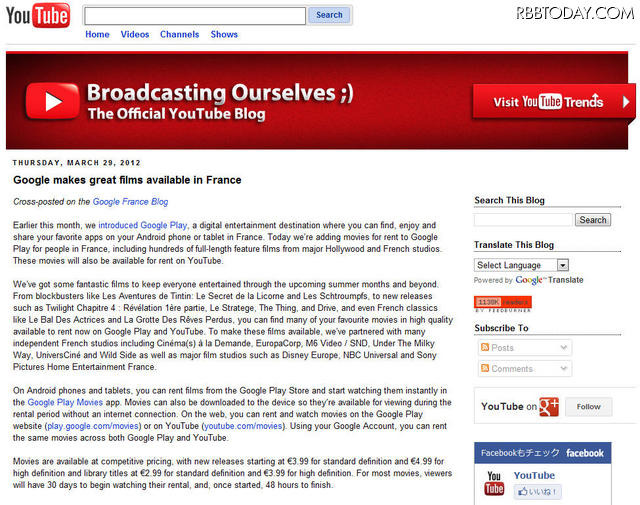Open the Home navigation item
640x505 pixels.
point(97,35)
